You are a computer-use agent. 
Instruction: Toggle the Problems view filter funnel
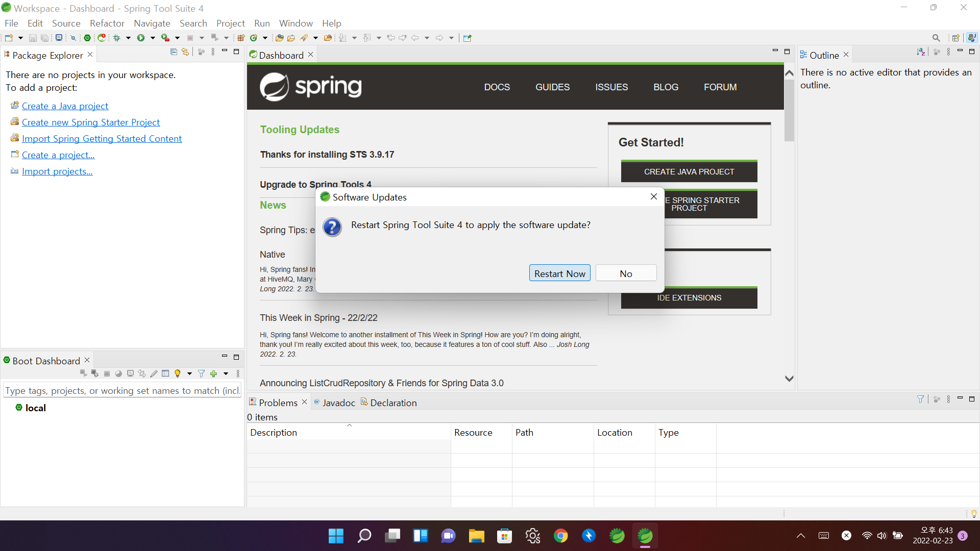click(920, 399)
